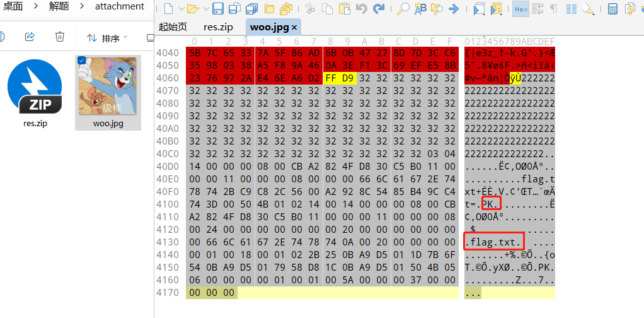Expand chevron after 解题 in breadcrumb
644x318 pixels.
tap(82, 6)
